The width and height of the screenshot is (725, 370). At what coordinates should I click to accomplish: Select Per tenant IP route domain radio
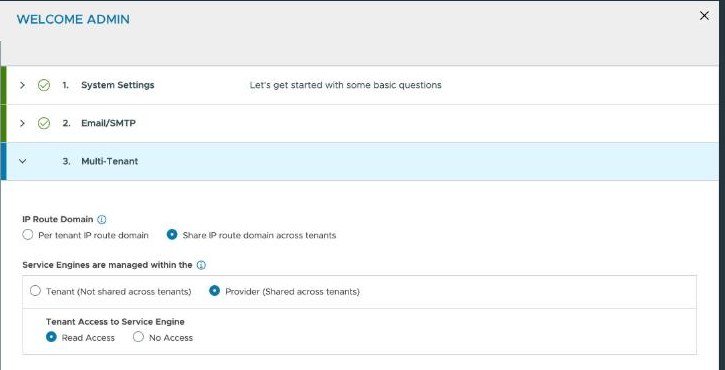28,234
